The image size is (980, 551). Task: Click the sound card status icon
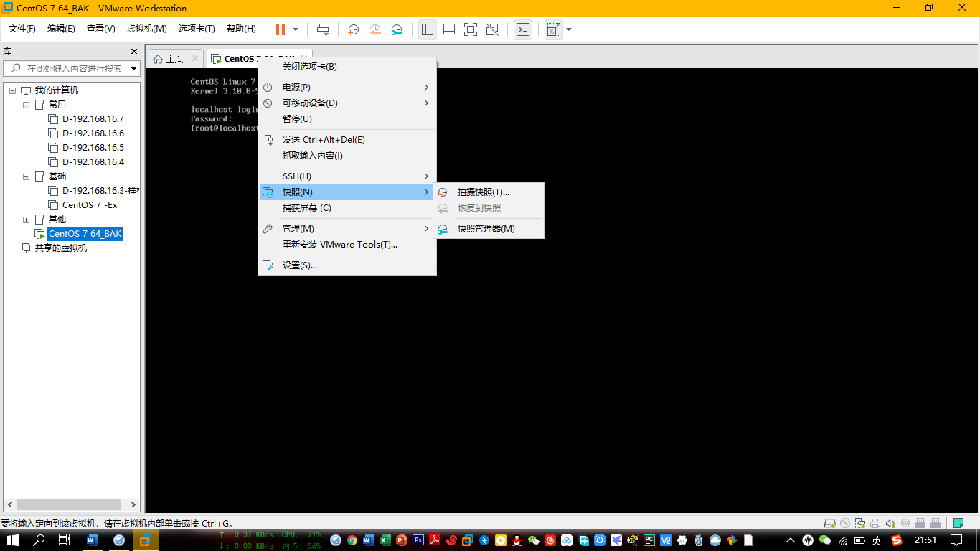[890, 523]
